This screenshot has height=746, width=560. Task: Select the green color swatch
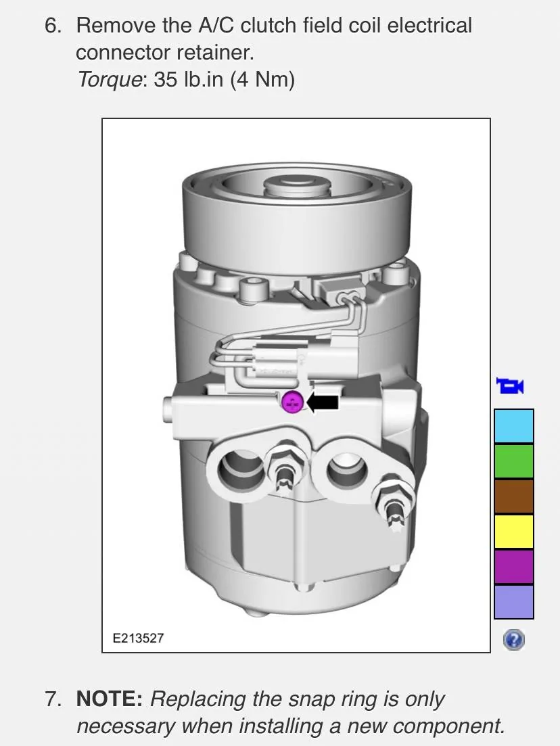point(514,461)
